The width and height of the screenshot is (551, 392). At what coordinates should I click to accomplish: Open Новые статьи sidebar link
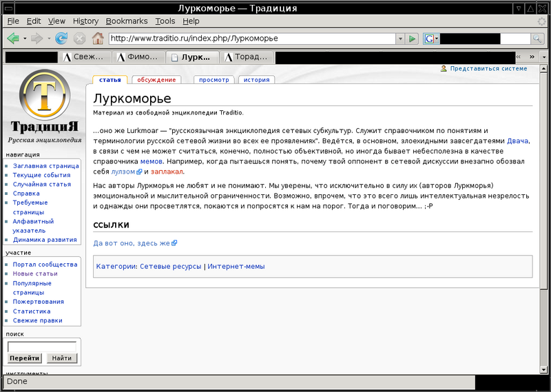coord(35,274)
